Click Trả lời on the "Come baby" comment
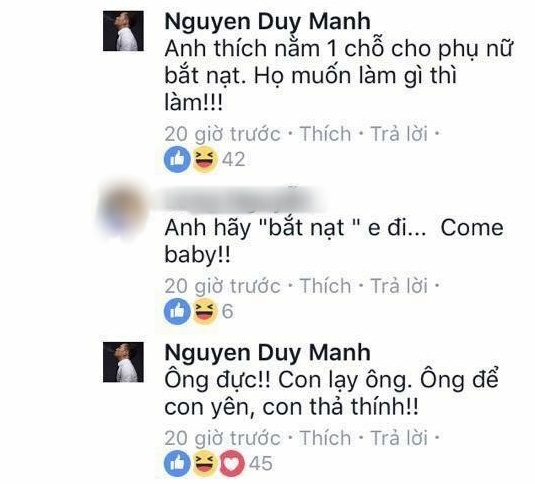Image resolution: width=535 pixels, height=484 pixels. tap(399, 285)
